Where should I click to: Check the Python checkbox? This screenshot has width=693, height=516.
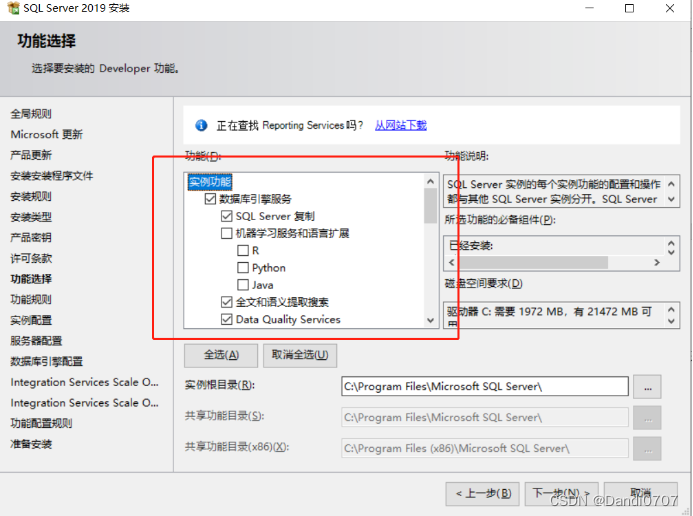coord(243,268)
